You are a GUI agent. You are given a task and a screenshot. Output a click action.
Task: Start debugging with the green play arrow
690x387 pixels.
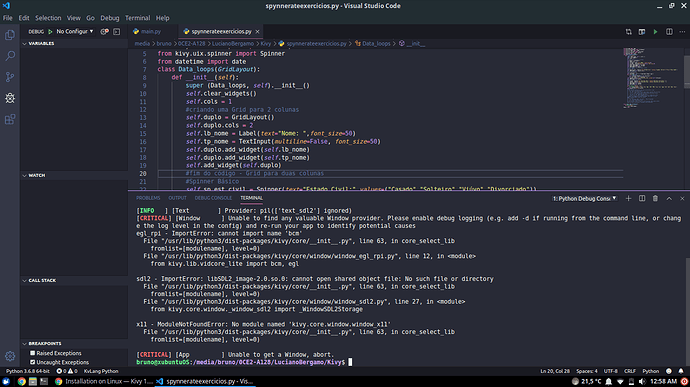click(x=50, y=32)
